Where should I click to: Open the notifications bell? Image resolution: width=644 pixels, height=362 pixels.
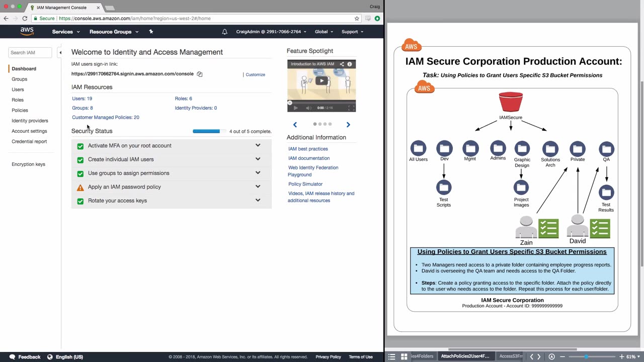224,32
